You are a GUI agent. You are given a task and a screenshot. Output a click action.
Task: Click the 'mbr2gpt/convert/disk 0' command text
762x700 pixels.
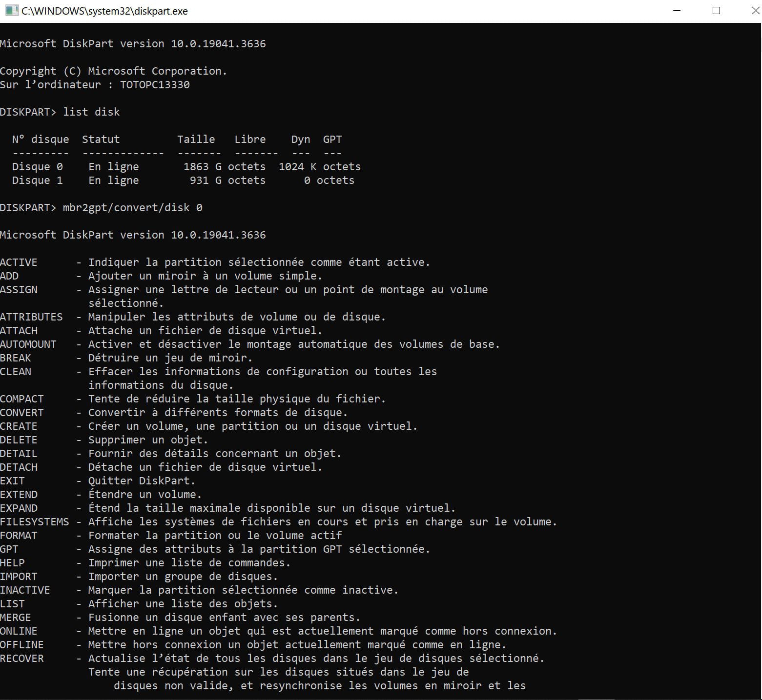coord(132,208)
